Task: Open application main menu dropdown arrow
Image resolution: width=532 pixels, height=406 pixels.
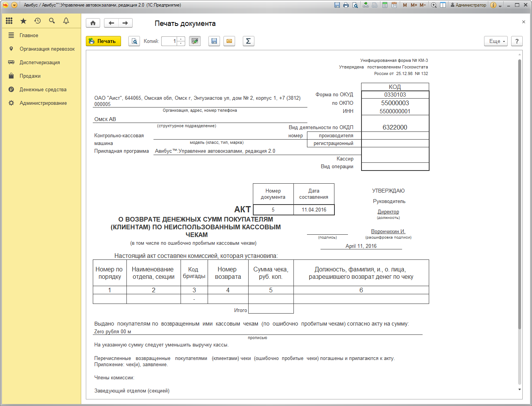Action: [14, 5]
